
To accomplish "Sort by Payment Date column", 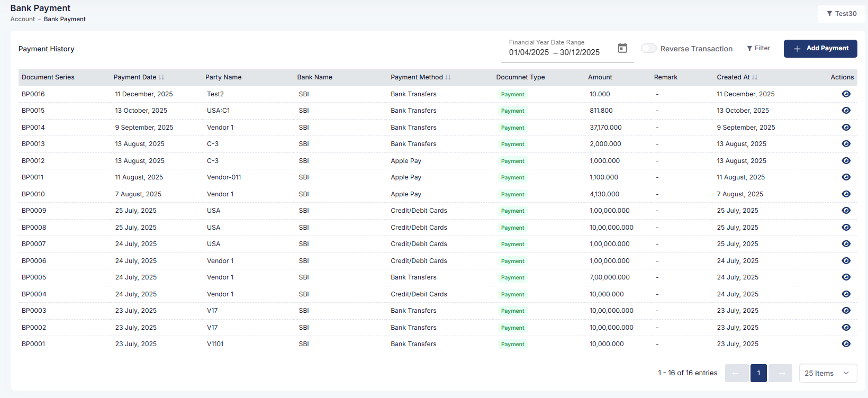I will [x=161, y=77].
